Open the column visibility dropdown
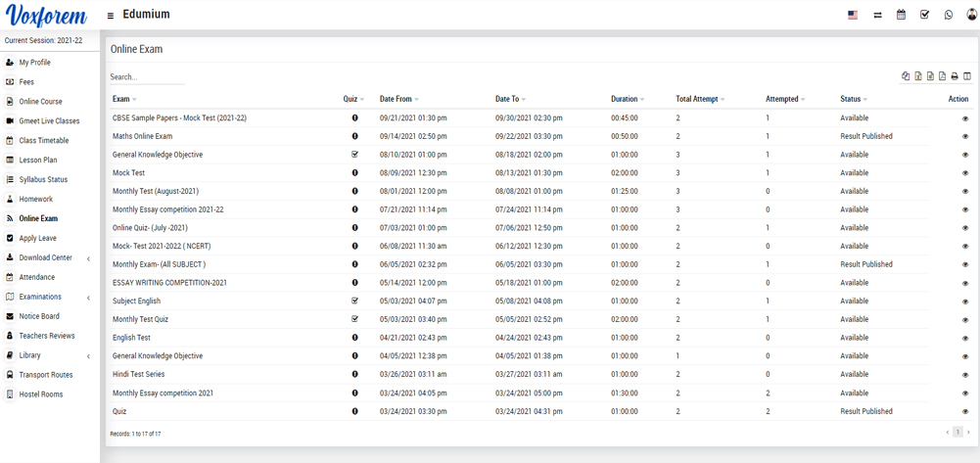This screenshot has height=463, width=980. point(967,76)
